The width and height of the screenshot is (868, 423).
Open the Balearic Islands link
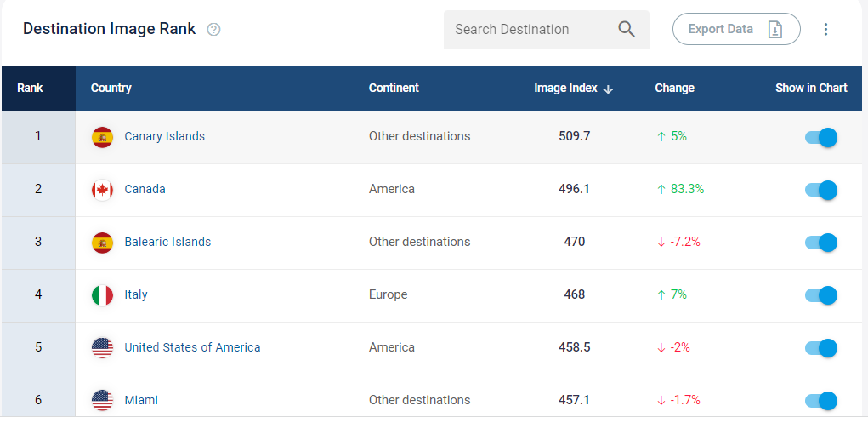(167, 242)
